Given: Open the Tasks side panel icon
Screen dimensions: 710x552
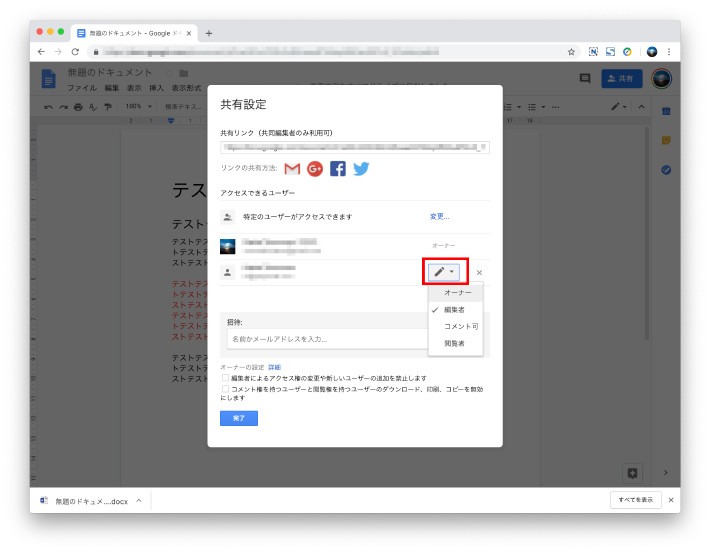Looking at the screenshot, I should tap(666, 170).
